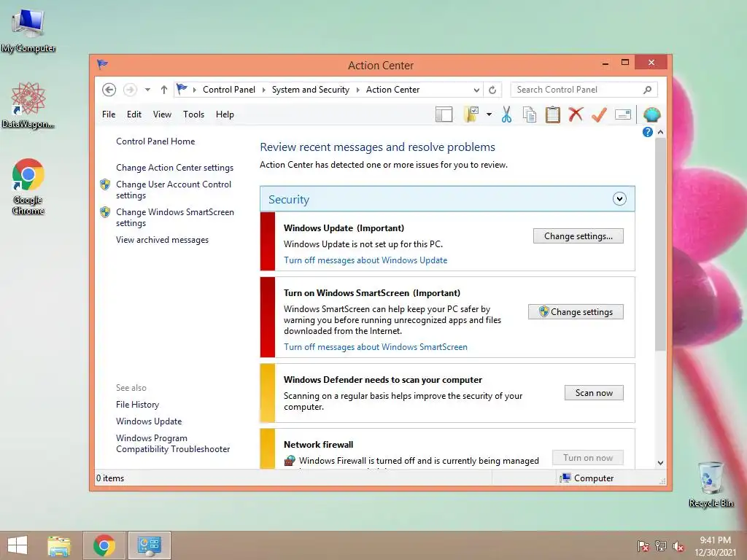Screen dimensions: 747x560
Task: Expand the System and Security breadcrumb arrow
Action: click(x=357, y=90)
